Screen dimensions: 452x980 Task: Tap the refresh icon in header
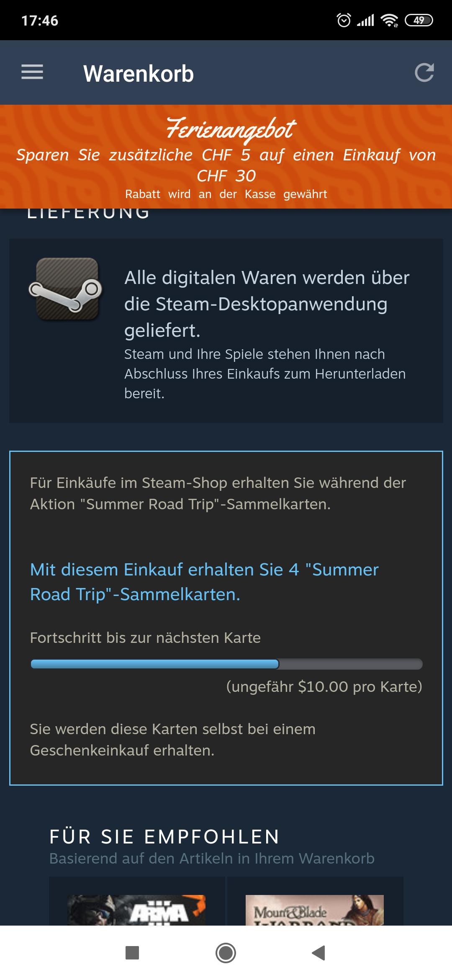[x=424, y=72]
